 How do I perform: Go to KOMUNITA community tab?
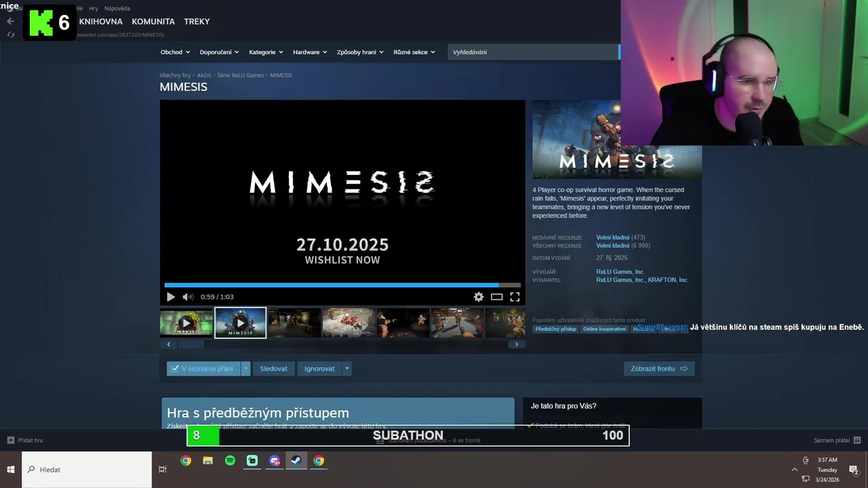click(x=153, y=22)
